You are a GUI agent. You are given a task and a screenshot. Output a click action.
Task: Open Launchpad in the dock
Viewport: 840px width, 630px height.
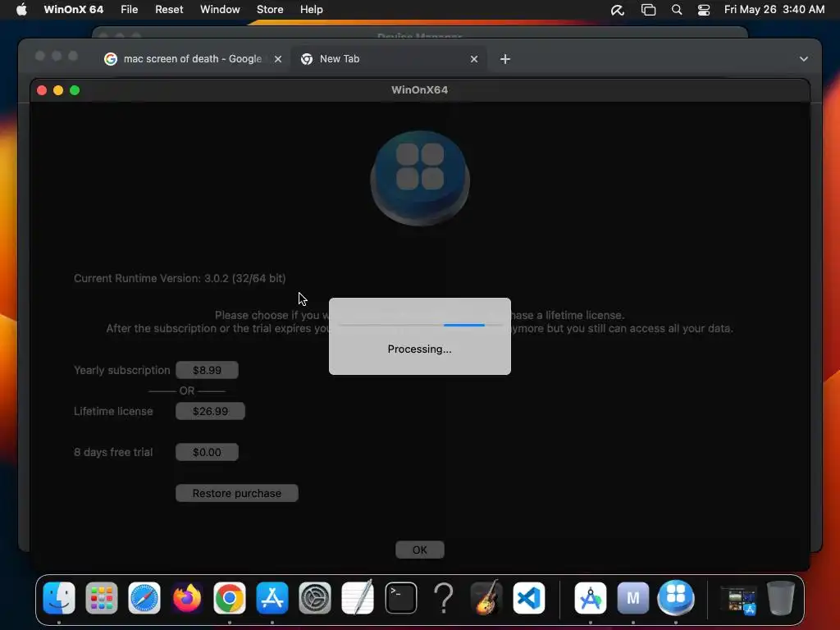(x=101, y=598)
